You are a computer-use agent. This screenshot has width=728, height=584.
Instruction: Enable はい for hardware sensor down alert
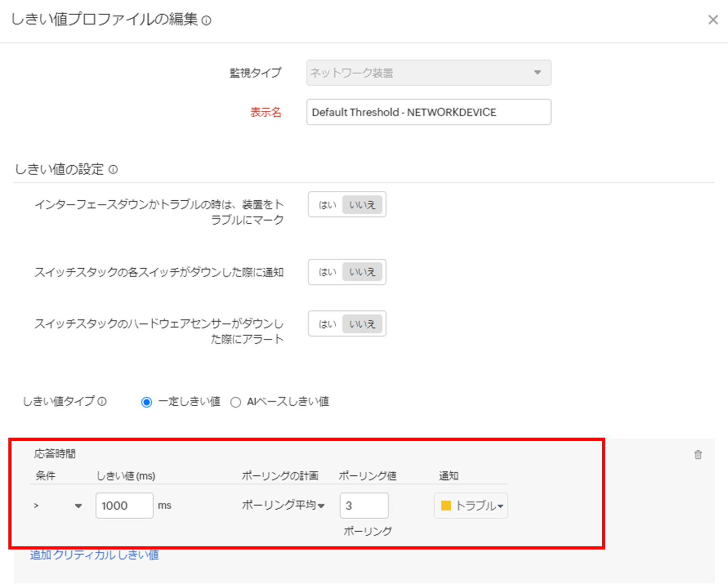click(327, 324)
